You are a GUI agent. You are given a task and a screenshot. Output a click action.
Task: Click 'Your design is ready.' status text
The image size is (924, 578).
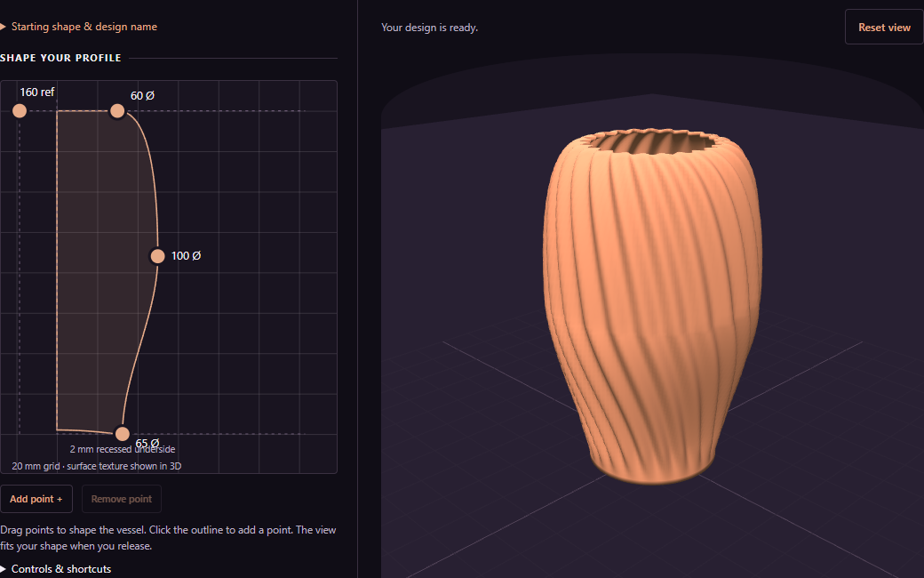pyautogui.click(x=430, y=28)
